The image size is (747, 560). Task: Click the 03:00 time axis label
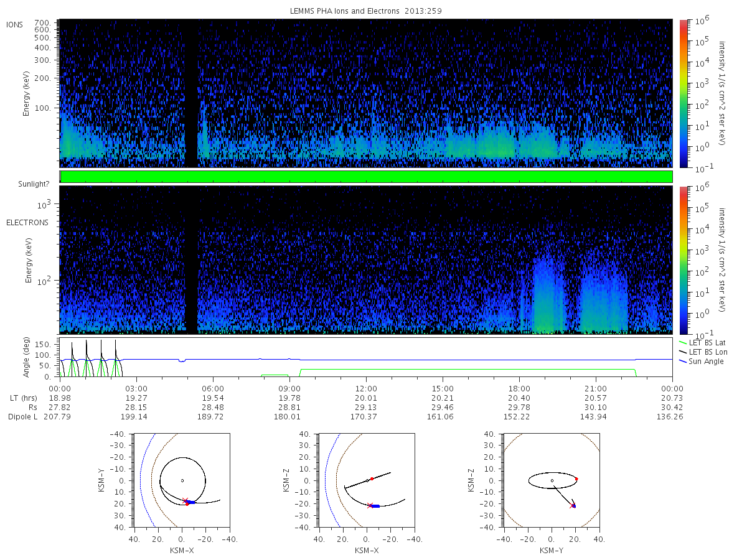[136, 387]
